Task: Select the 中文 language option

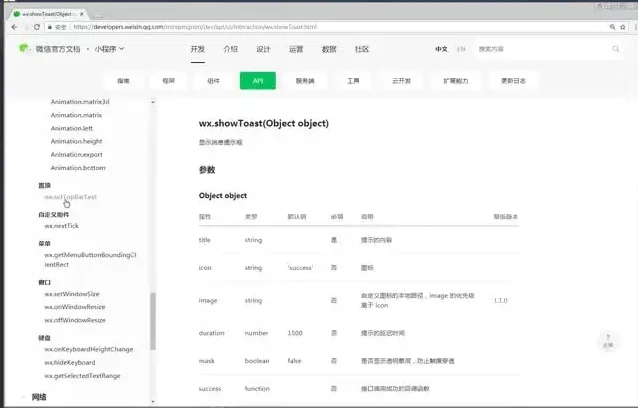Action: tap(441, 49)
